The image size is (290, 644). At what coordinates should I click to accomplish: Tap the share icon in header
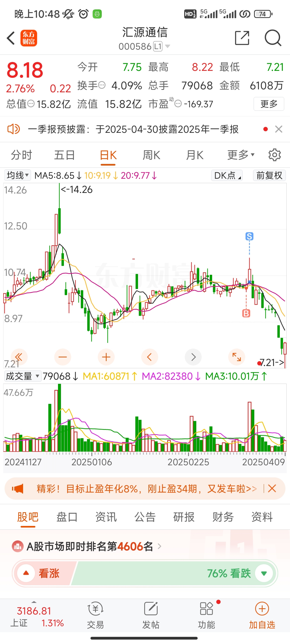(242, 38)
